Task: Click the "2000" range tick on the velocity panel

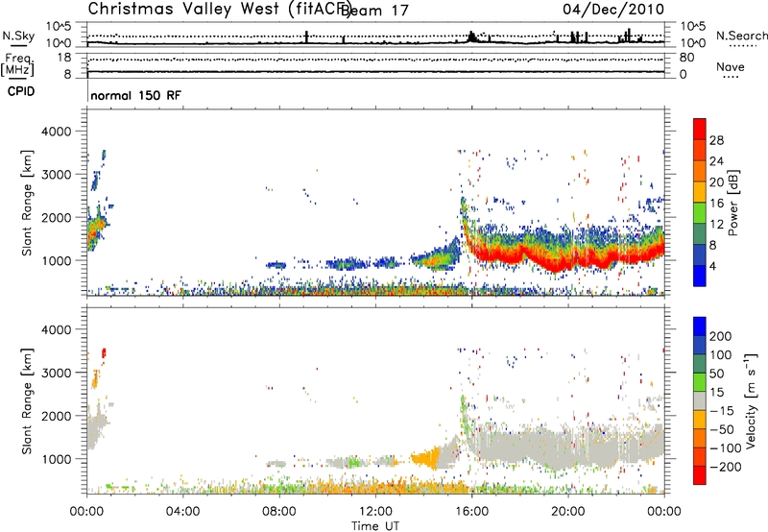Action: pos(57,416)
